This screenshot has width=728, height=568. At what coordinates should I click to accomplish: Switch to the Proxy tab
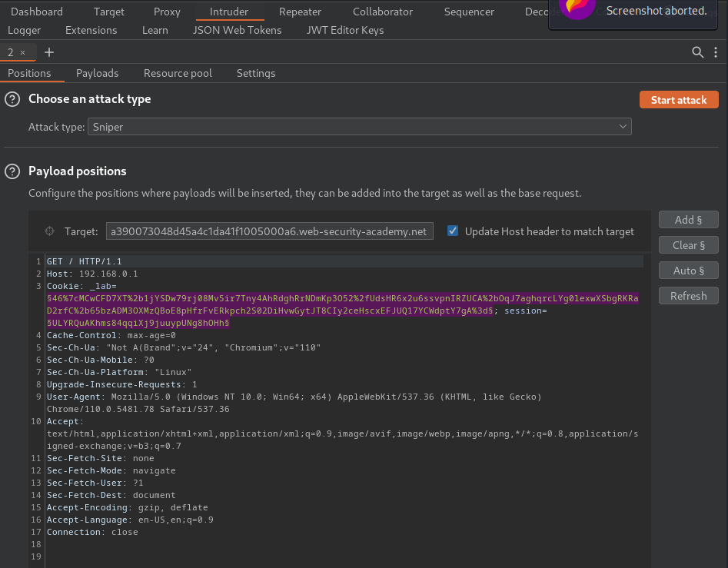(x=167, y=12)
